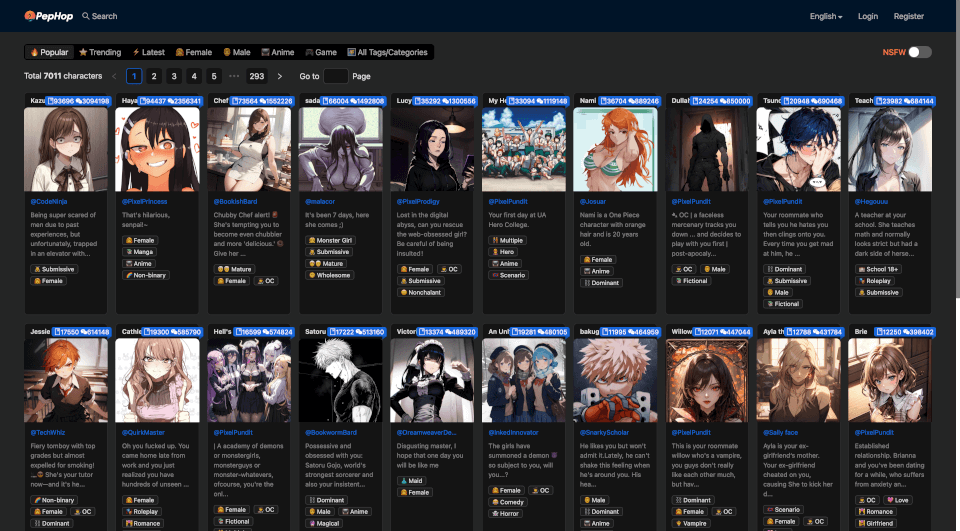
Task: Select page 1 button
Action: coord(134,76)
